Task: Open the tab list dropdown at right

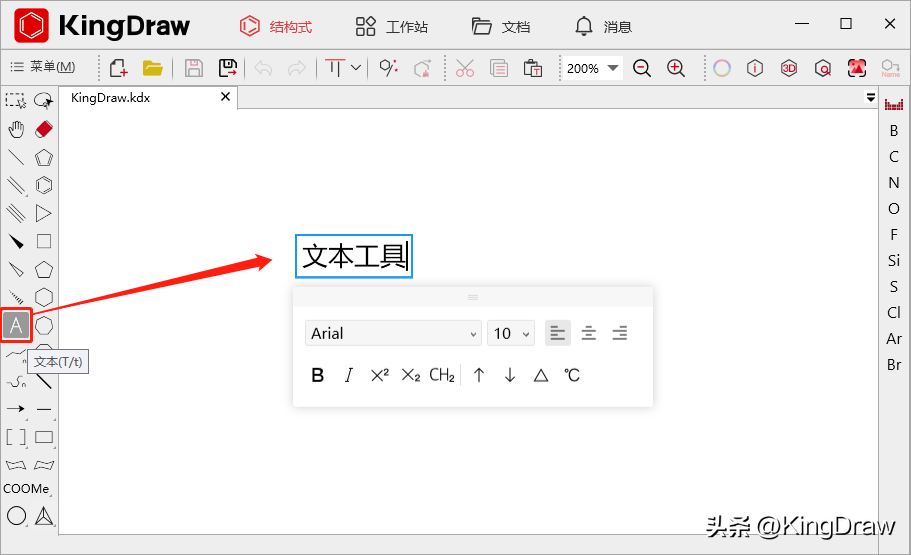Action: tap(870, 98)
